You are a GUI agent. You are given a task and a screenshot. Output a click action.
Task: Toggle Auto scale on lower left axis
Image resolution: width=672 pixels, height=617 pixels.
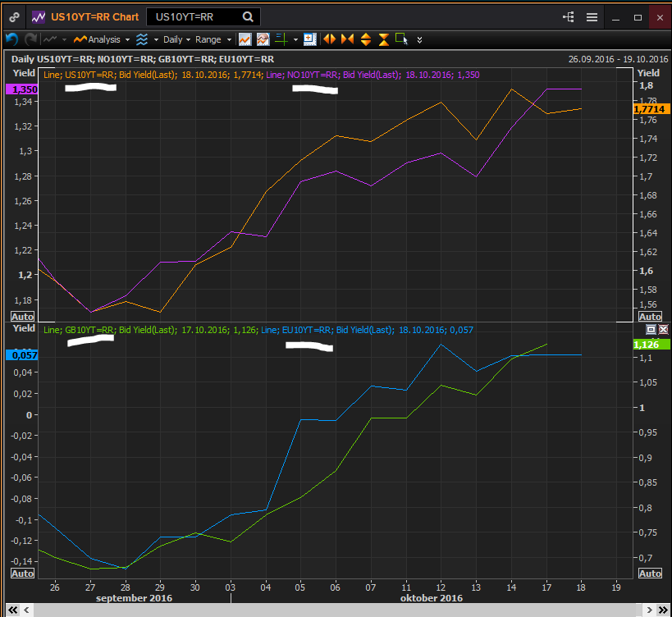pyautogui.click(x=22, y=574)
